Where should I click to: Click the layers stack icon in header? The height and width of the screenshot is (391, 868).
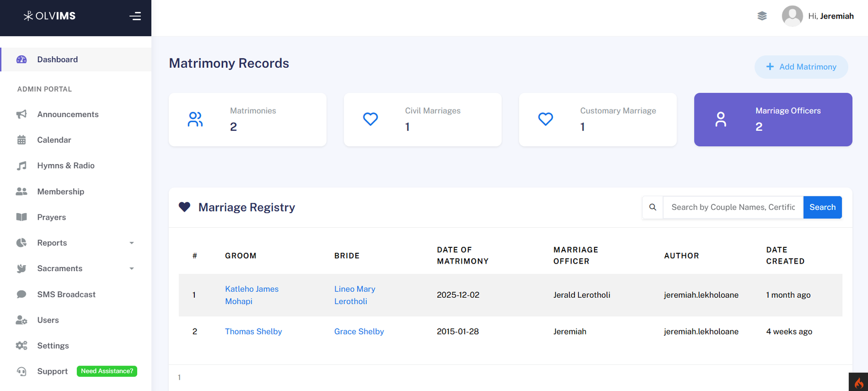point(762,16)
